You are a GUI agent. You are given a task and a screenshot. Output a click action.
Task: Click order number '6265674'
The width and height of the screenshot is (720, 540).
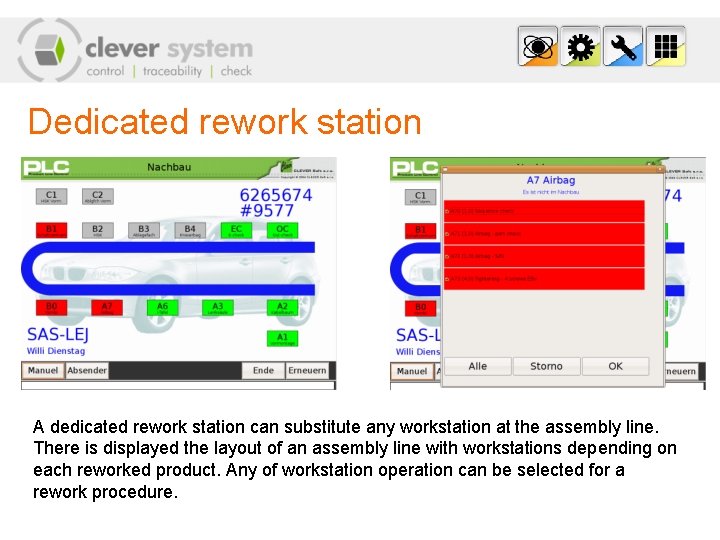(276, 195)
